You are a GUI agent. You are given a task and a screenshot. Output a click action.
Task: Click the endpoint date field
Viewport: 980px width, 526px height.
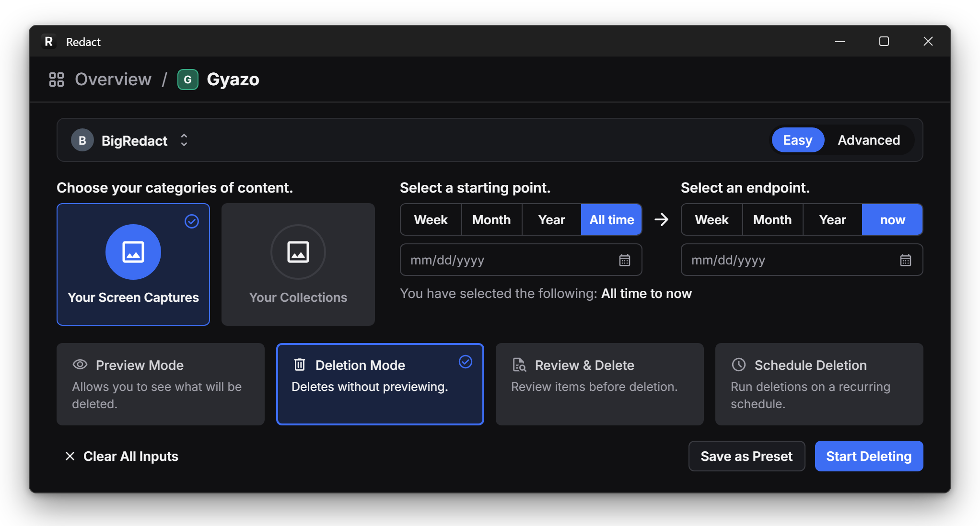coord(802,260)
